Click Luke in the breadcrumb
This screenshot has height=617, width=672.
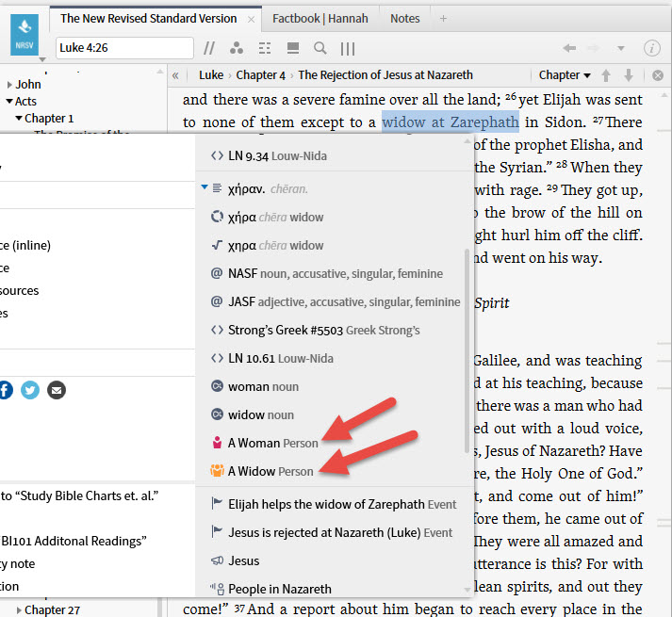211,75
